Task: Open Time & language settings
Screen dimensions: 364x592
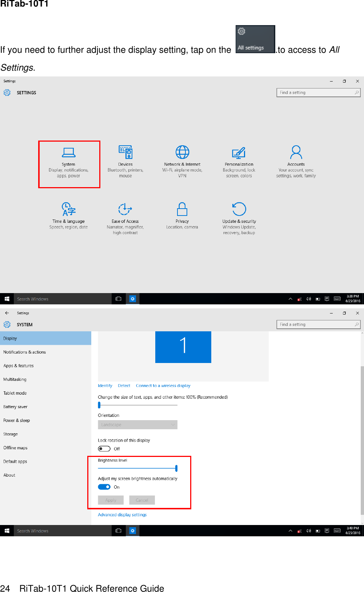Action: point(68,216)
